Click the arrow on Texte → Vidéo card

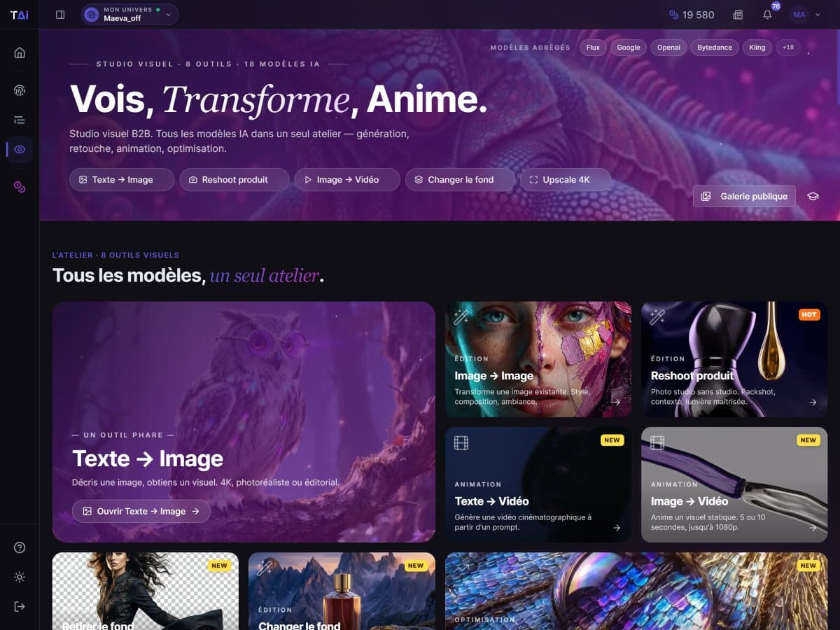tap(616, 528)
